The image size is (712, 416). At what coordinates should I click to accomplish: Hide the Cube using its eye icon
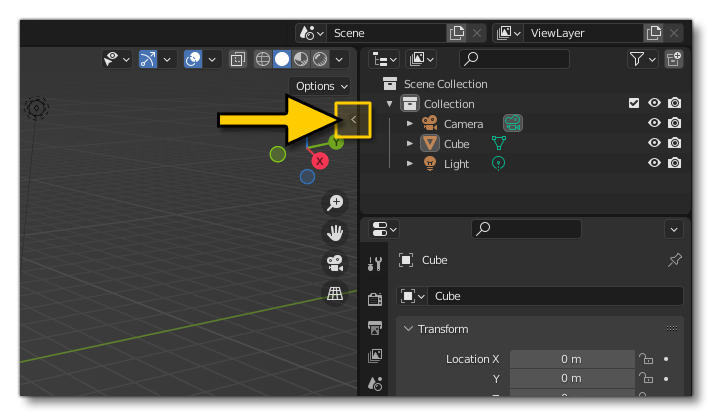[x=654, y=143]
